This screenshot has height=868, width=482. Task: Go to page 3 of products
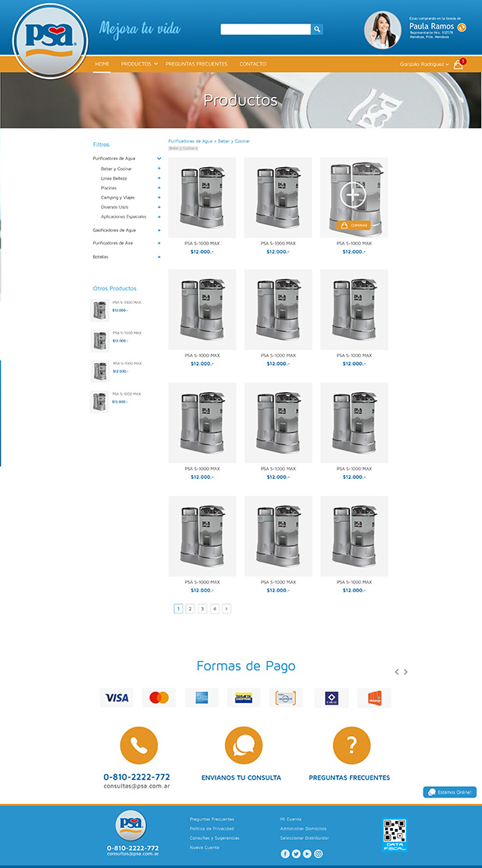click(202, 609)
